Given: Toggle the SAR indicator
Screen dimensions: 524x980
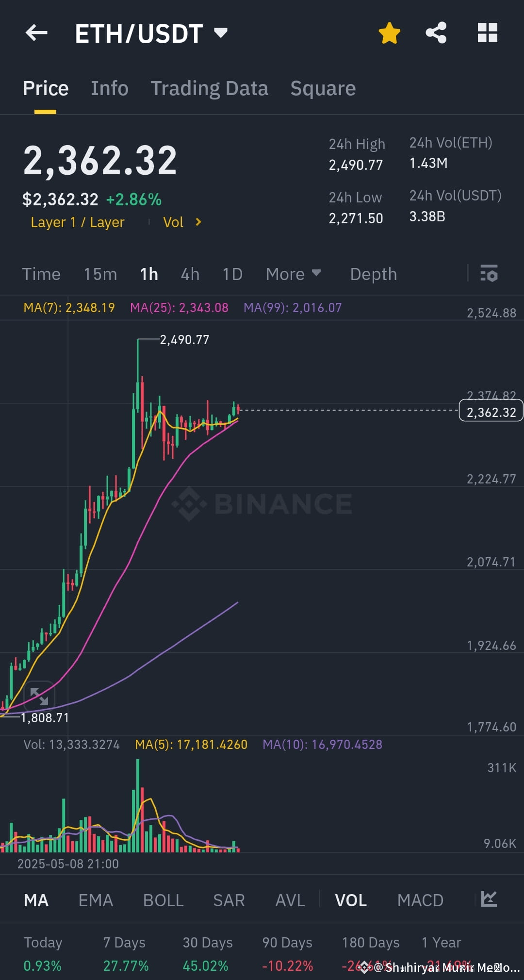Looking at the screenshot, I should point(229,900).
